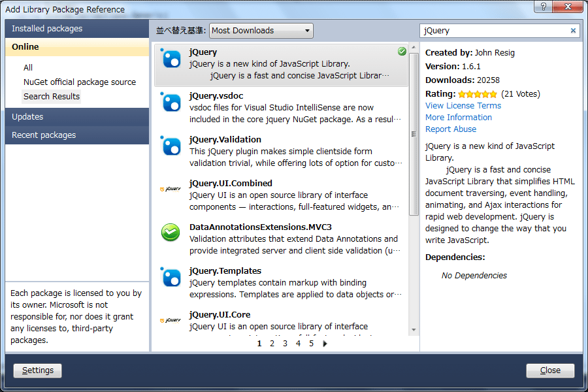The width and height of the screenshot is (588, 392).
Task: Click the Settings button
Action: coord(37,370)
